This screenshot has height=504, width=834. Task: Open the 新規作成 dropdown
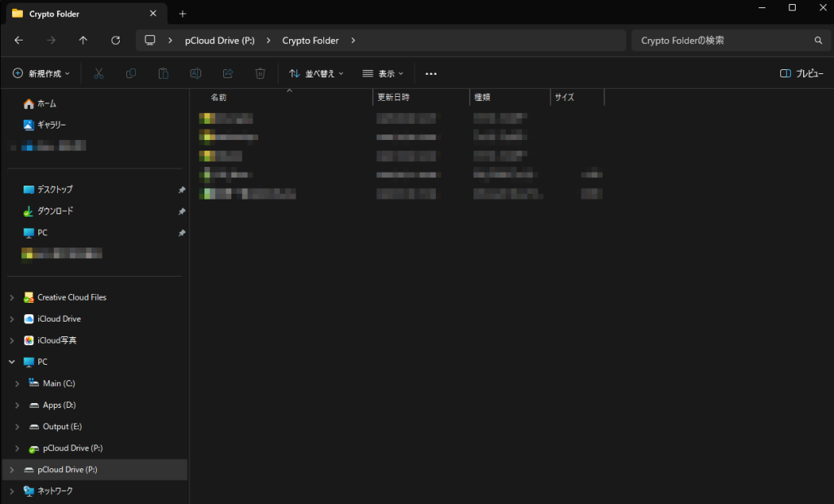[x=42, y=73]
